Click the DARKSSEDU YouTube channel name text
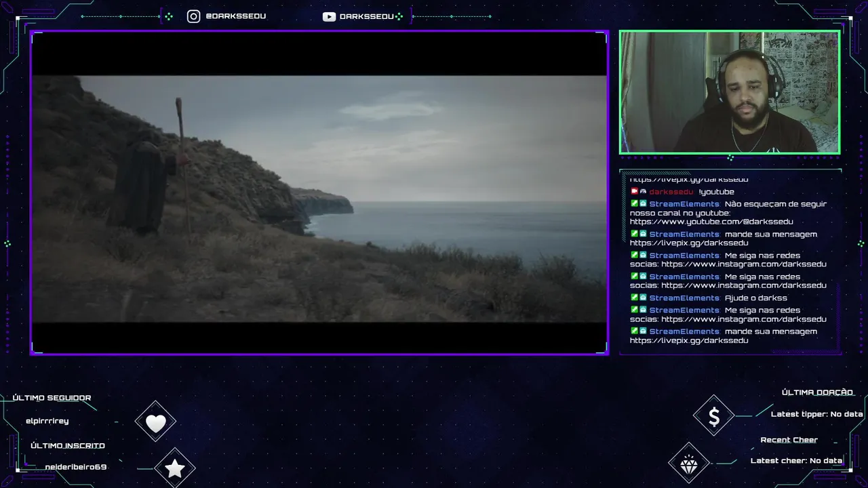 366,17
